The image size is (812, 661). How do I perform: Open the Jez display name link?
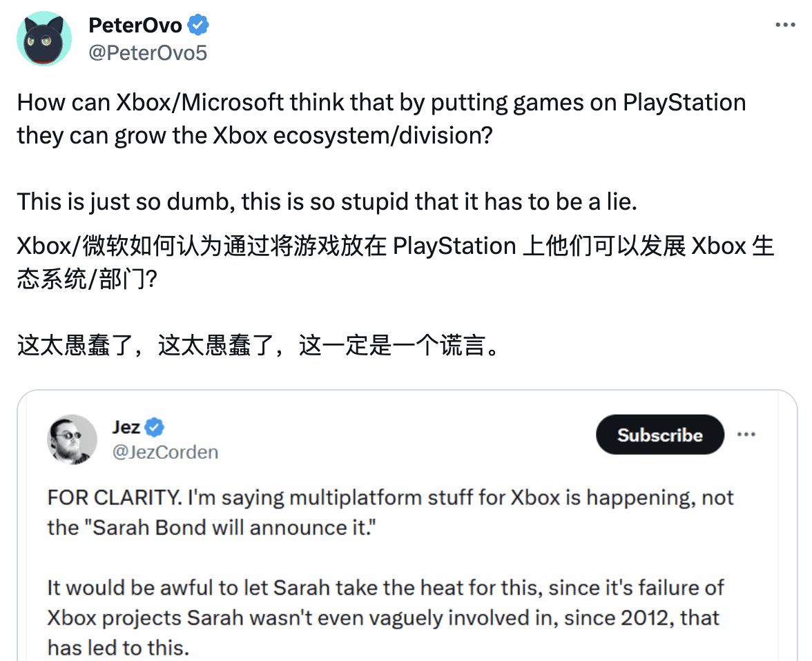pyautogui.click(x=126, y=428)
